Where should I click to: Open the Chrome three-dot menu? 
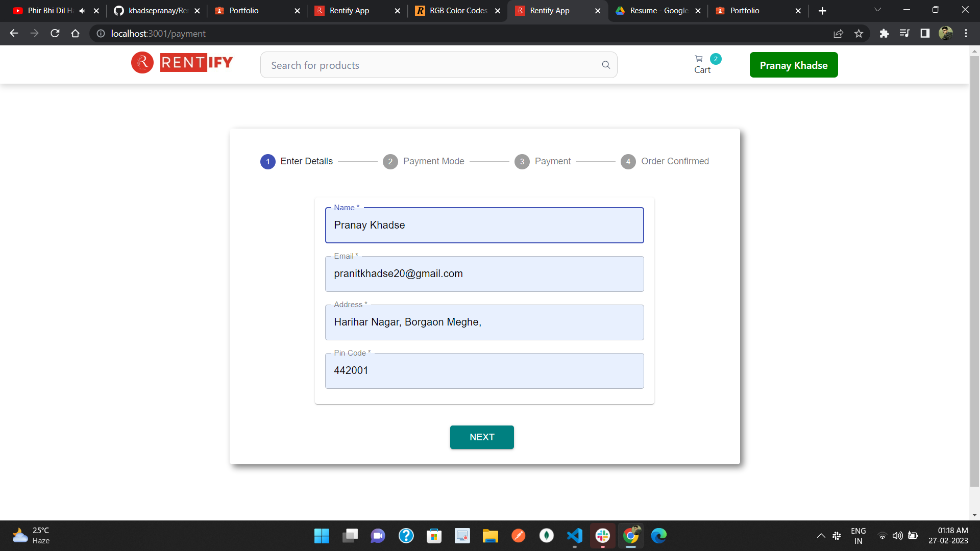pyautogui.click(x=966, y=34)
